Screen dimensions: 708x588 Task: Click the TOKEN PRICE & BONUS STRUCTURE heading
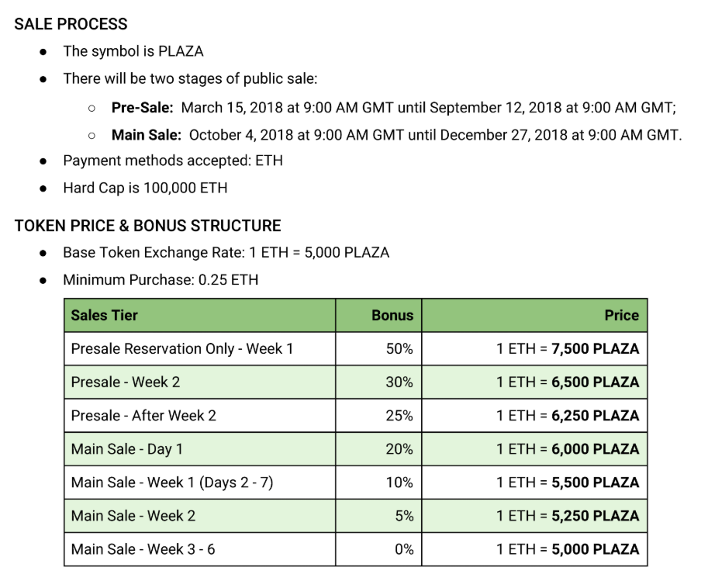click(147, 226)
